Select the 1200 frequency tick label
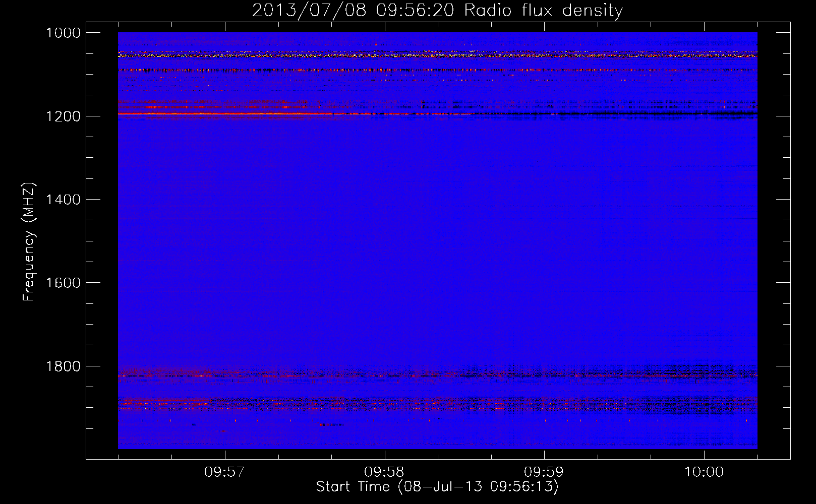This screenshot has height=504, width=816. tap(64, 116)
